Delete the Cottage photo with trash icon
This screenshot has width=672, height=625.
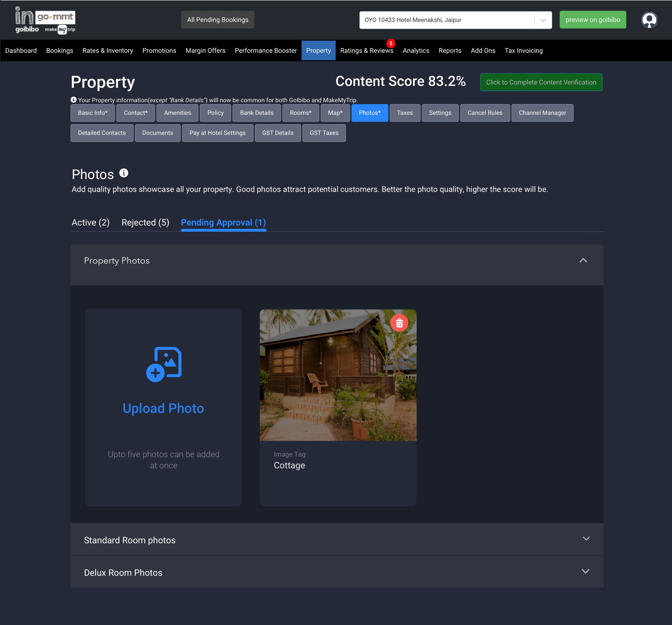click(399, 323)
